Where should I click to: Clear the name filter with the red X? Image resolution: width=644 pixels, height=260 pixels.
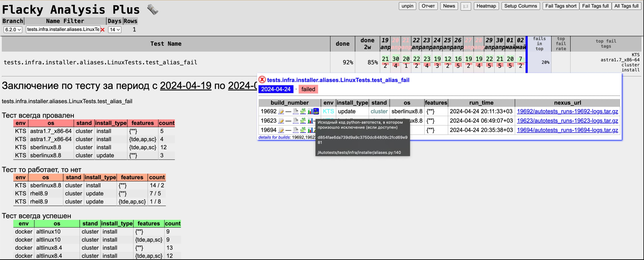[102, 30]
